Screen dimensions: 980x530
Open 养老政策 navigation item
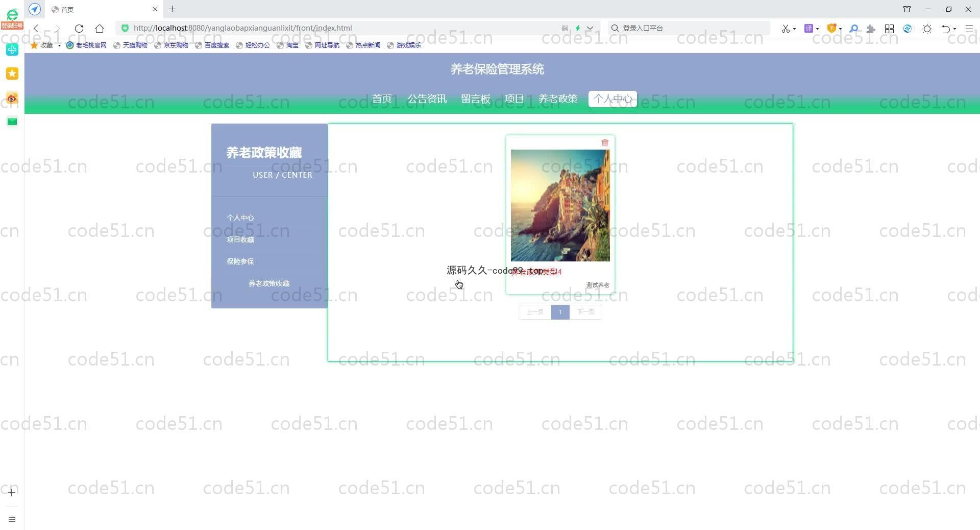pyautogui.click(x=558, y=99)
